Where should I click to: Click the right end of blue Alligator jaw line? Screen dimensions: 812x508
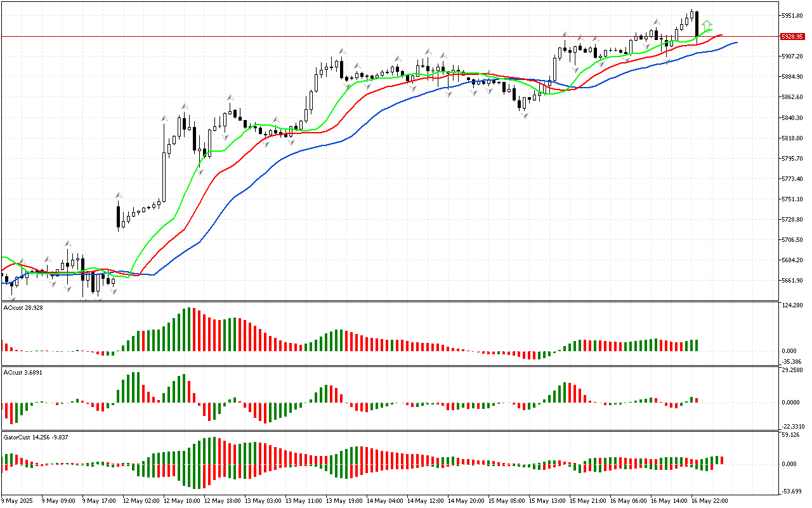[x=736, y=43]
